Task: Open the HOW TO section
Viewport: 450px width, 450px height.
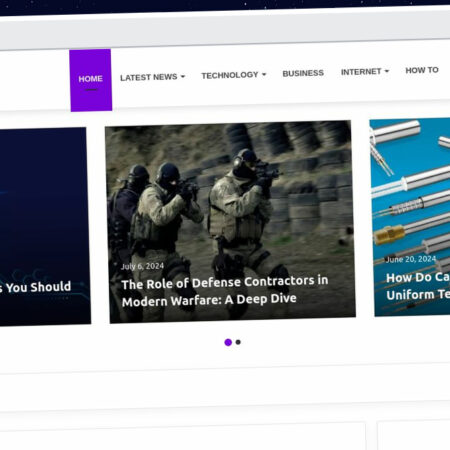Action: click(x=422, y=70)
